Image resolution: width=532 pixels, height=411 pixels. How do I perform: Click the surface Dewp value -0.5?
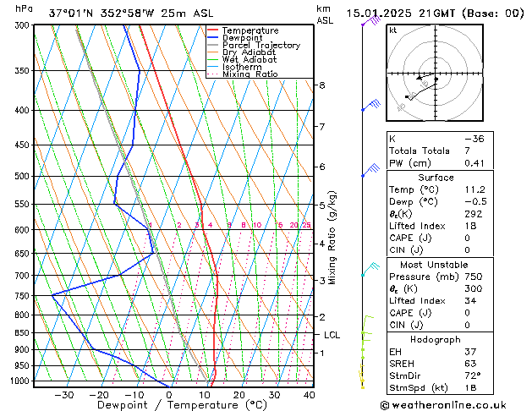[475, 201]
